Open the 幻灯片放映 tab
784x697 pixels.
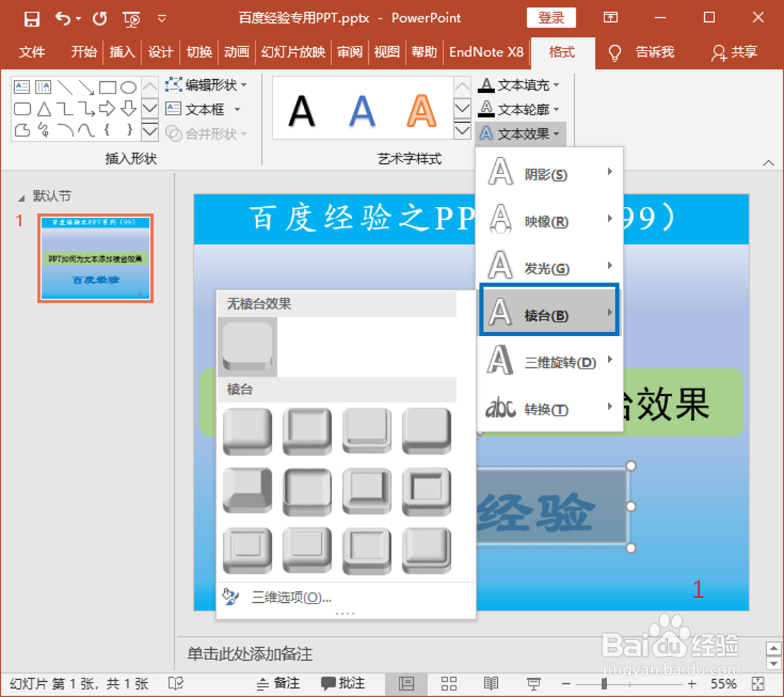tap(293, 51)
